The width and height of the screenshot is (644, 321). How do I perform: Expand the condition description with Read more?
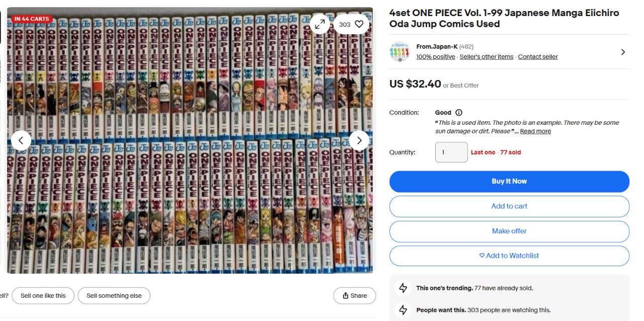point(535,131)
